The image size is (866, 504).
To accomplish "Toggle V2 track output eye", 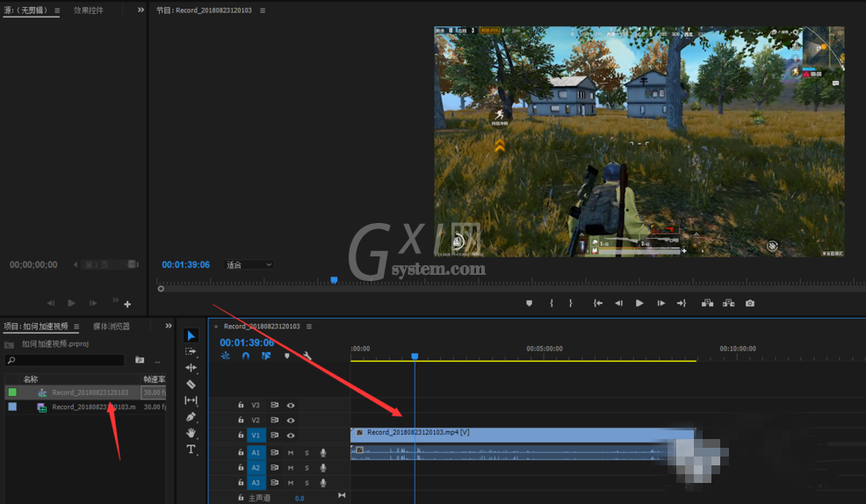I will coord(291,420).
